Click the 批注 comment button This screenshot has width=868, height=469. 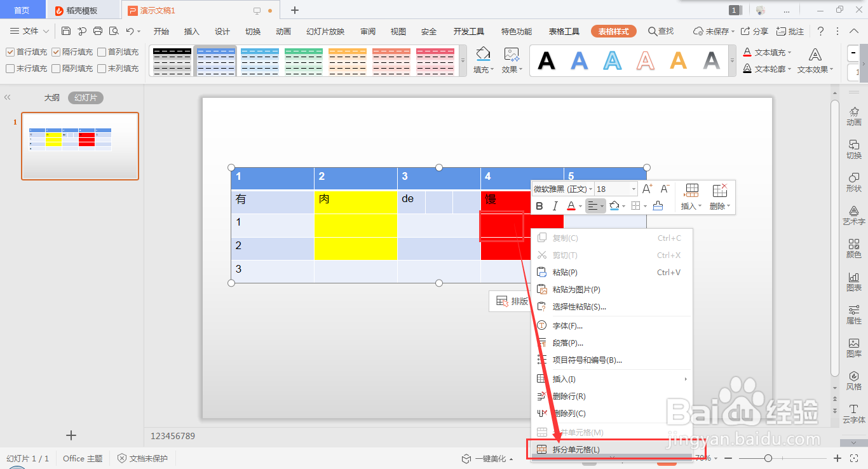790,31
